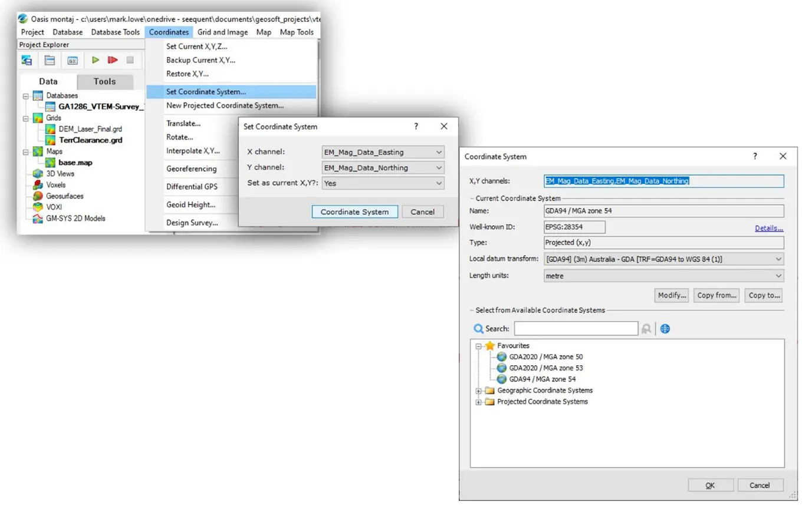Open the Length units dropdown

point(778,276)
